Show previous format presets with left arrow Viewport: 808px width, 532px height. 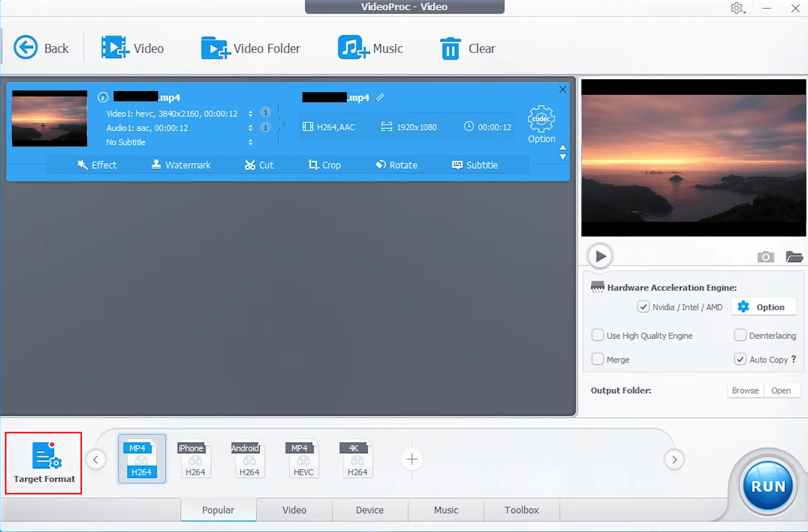click(x=96, y=459)
